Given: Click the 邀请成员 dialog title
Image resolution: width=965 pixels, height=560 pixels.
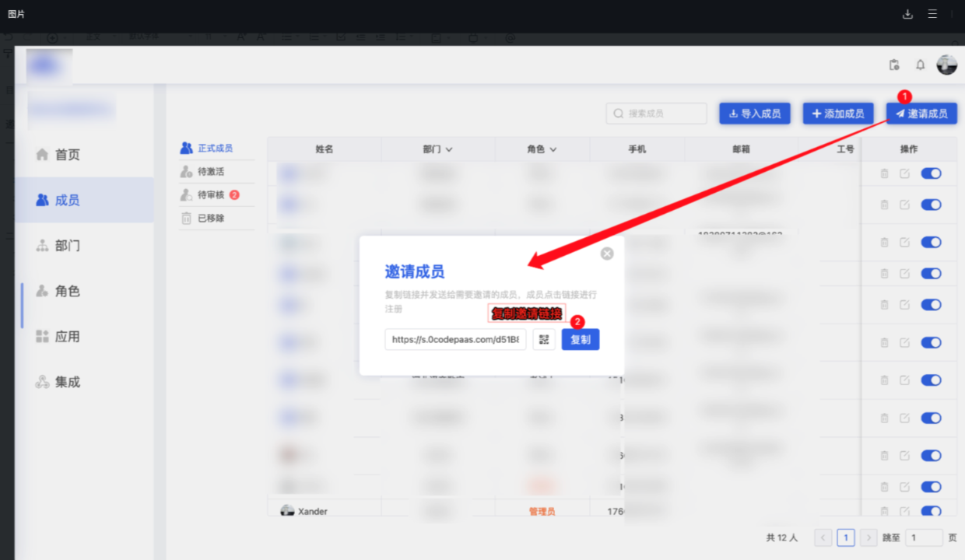Looking at the screenshot, I should pos(415,271).
